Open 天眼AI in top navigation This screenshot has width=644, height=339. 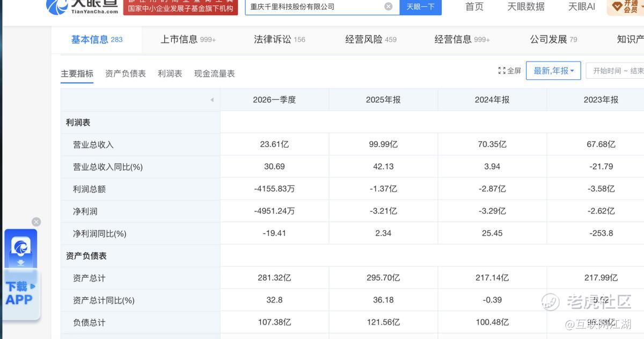pos(582,6)
